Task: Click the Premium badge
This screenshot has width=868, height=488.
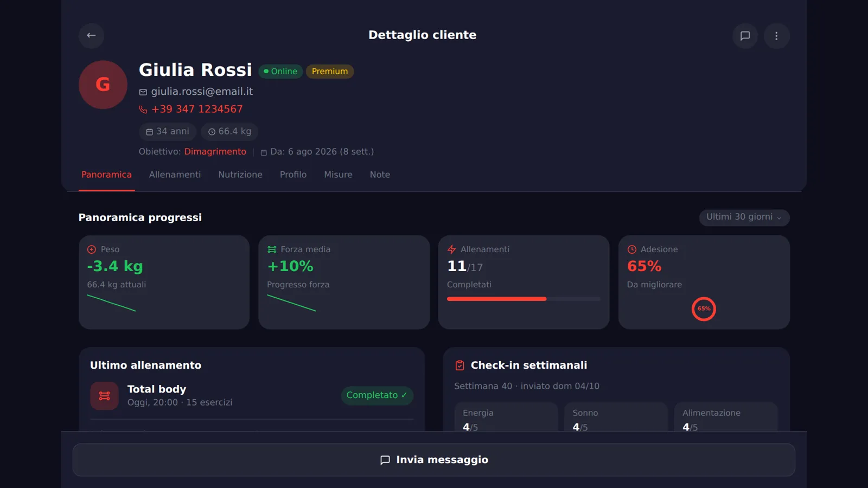Action: pos(330,72)
